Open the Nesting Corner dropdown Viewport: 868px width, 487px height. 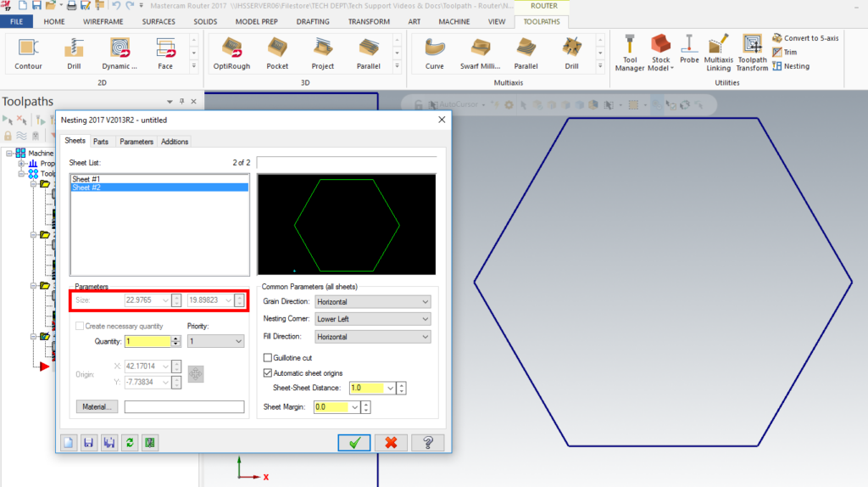(373, 318)
